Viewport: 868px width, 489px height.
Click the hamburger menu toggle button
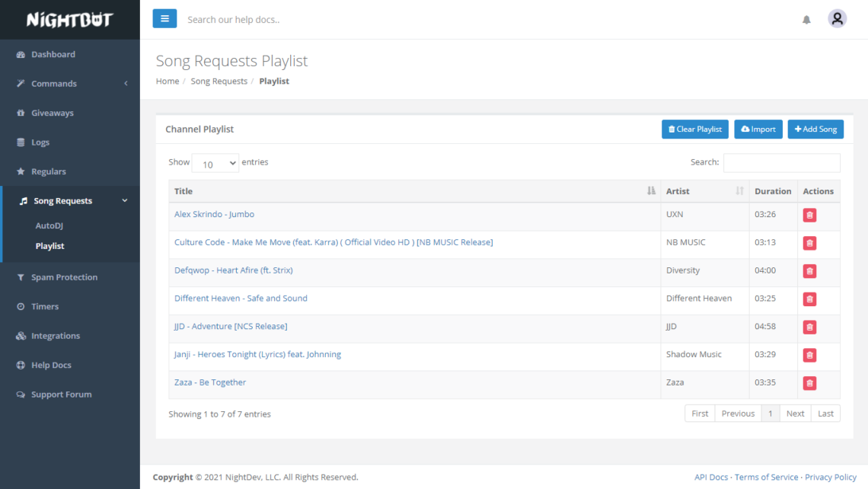[164, 19]
